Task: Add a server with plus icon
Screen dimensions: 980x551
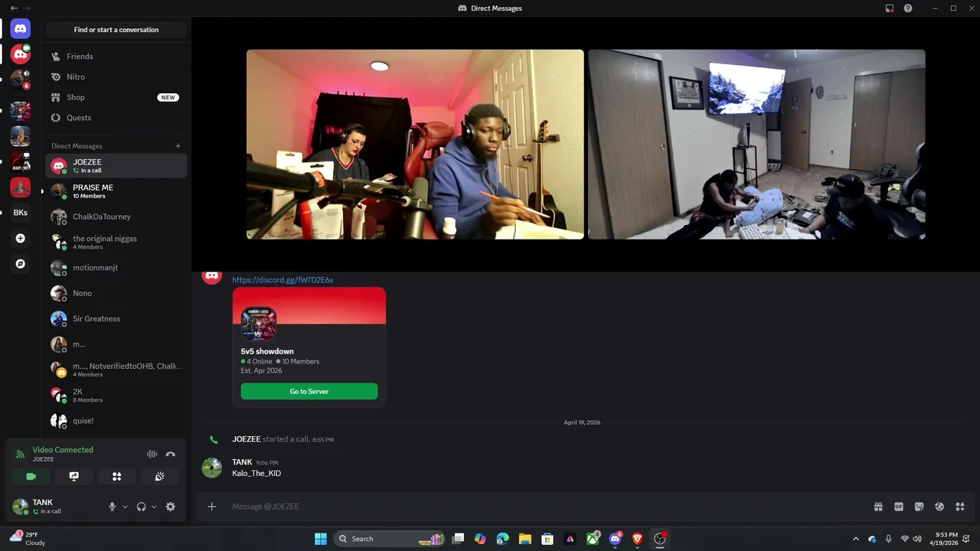Action: (21, 239)
